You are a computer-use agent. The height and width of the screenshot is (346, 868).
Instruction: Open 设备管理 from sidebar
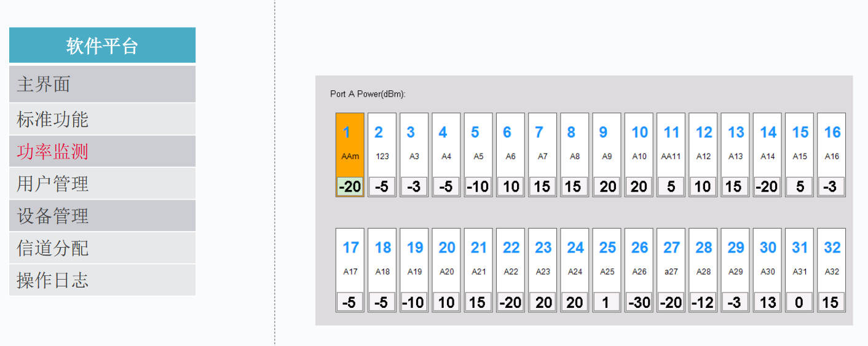pyautogui.click(x=102, y=216)
